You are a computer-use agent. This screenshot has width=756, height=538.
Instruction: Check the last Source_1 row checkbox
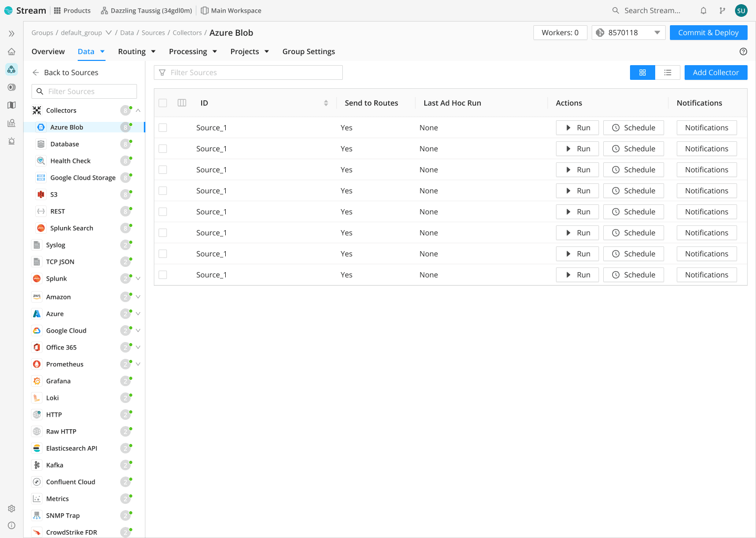click(163, 275)
